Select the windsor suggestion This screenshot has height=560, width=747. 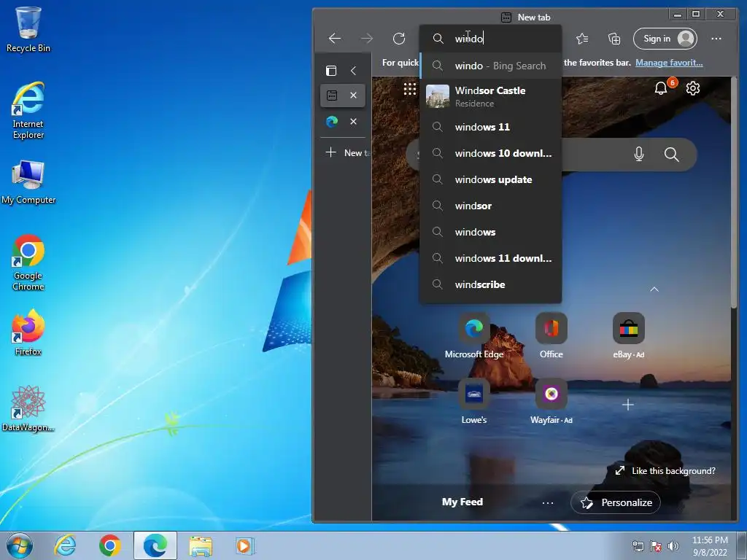click(491, 206)
